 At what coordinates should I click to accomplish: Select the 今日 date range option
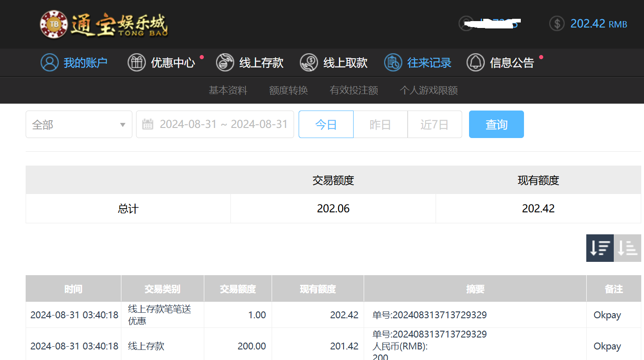pyautogui.click(x=326, y=124)
